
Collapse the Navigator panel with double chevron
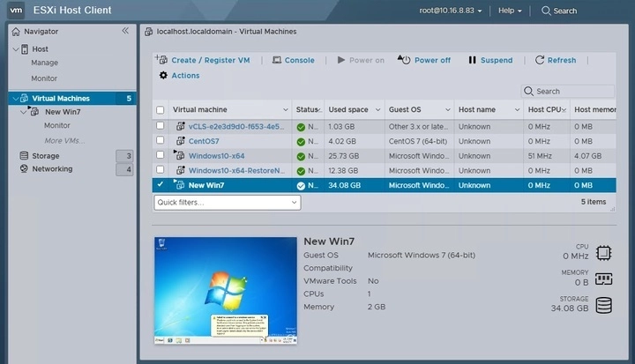(x=125, y=31)
